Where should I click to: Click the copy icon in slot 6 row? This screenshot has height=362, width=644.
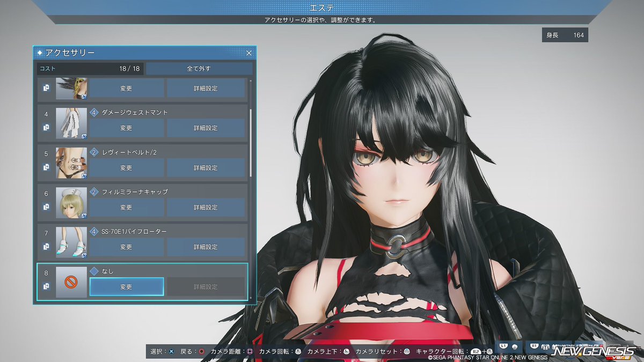point(46,207)
